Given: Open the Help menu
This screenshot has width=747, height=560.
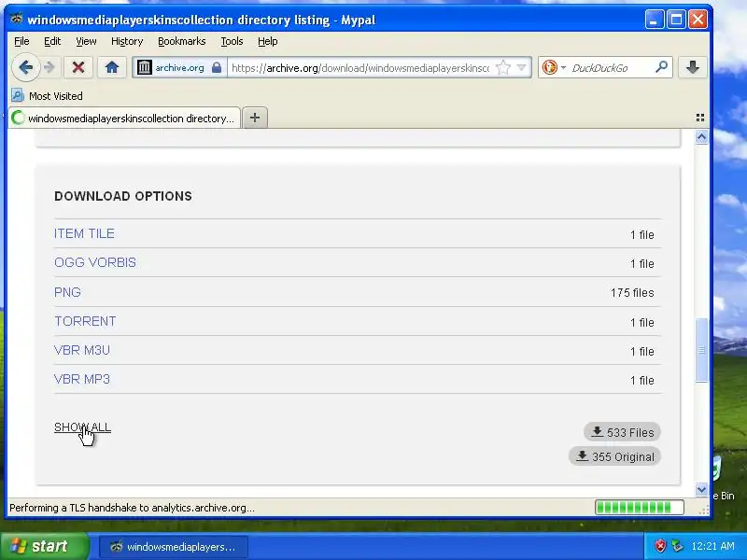Looking at the screenshot, I should click(x=267, y=41).
